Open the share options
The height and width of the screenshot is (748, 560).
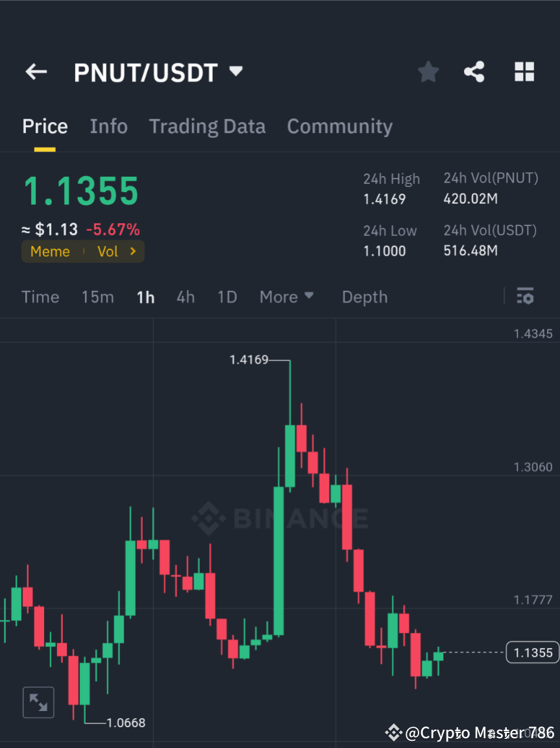(x=474, y=72)
